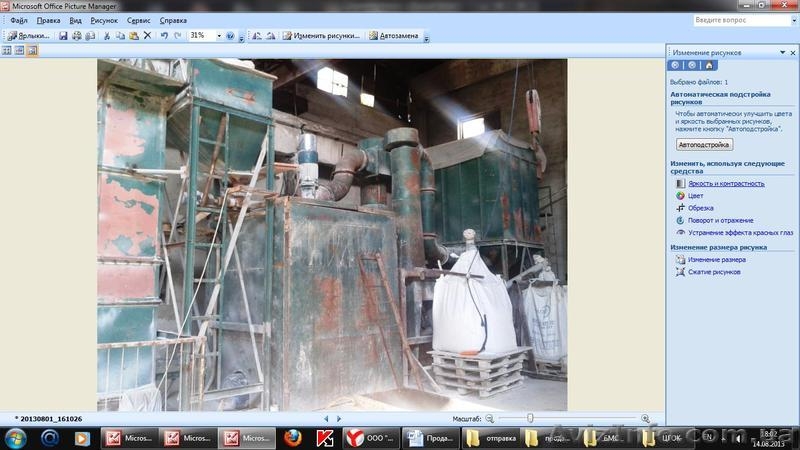The image size is (800, 450).
Task: Expand the Изменение рисунков pane menu arrow
Action: (x=767, y=52)
